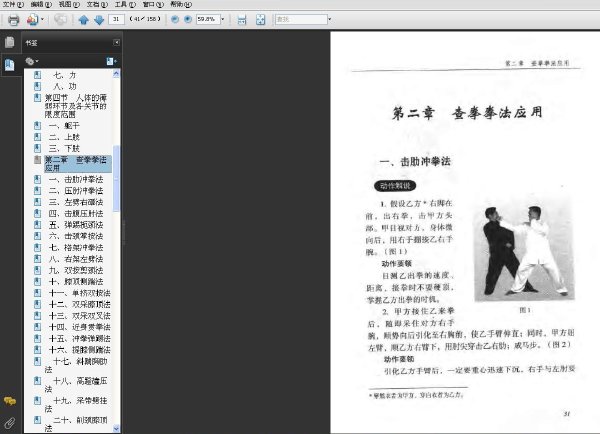The height and width of the screenshot is (434, 600).
Task: Click the bookmarks vertical scrollbar thumb
Action: click(x=116, y=178)
